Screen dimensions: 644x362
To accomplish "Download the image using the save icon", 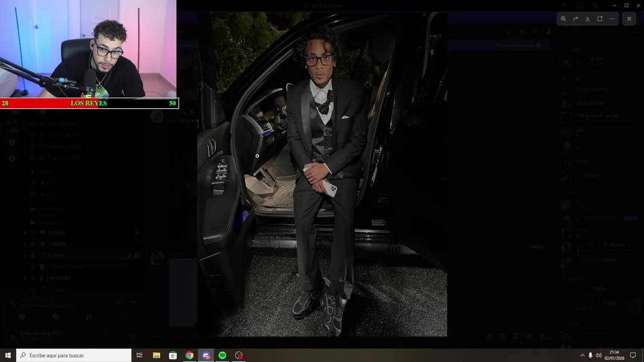I will (x=588, y=19).
